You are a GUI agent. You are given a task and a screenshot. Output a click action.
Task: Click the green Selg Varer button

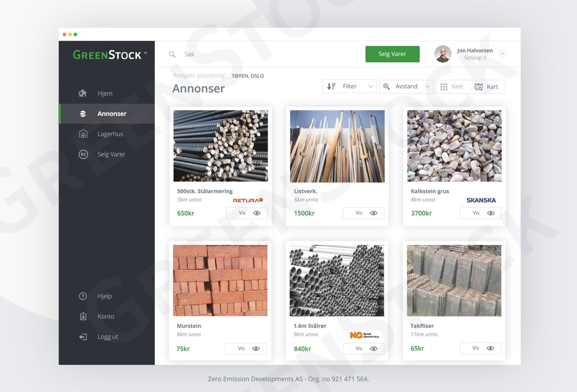392,54
